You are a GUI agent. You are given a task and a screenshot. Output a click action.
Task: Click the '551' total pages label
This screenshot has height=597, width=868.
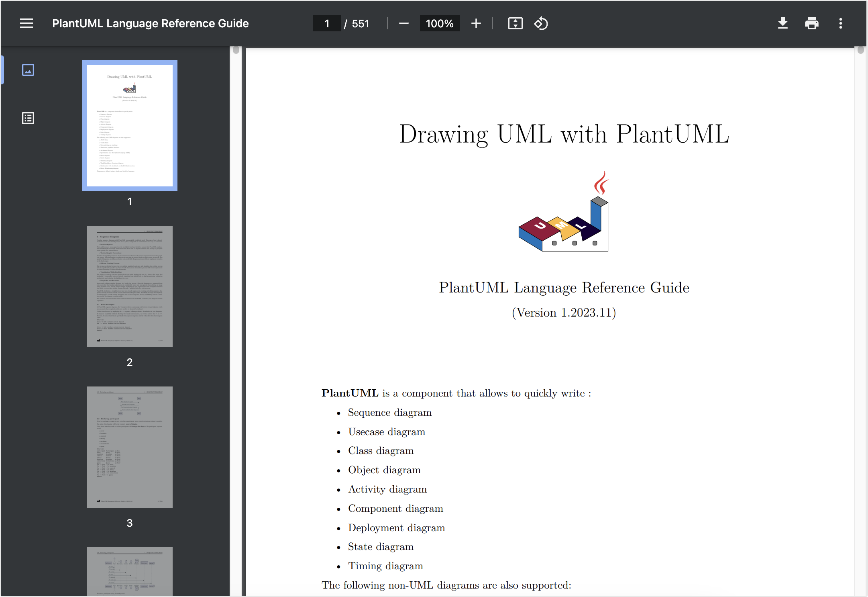point(360,24)
